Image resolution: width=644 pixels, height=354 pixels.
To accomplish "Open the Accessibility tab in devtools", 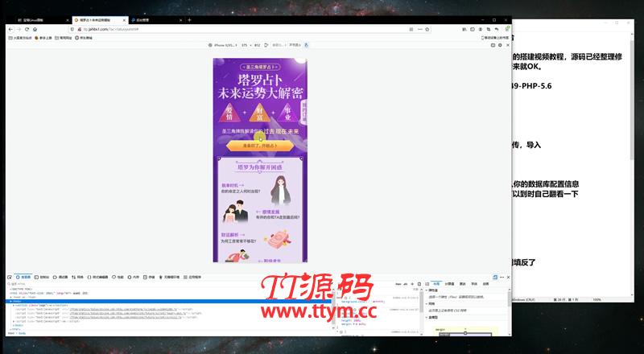I will pyautogui.click(x=170, y=278).
